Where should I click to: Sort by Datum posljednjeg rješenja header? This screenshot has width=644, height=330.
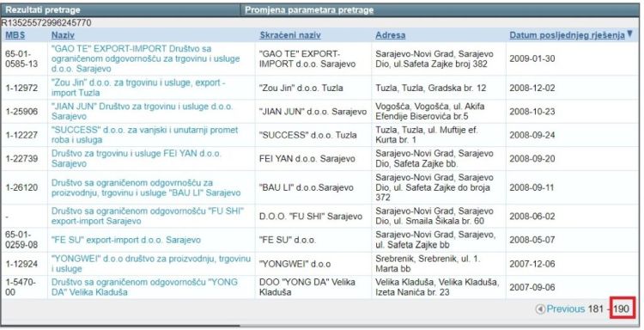pyautogui.click(x=567, y=35)
